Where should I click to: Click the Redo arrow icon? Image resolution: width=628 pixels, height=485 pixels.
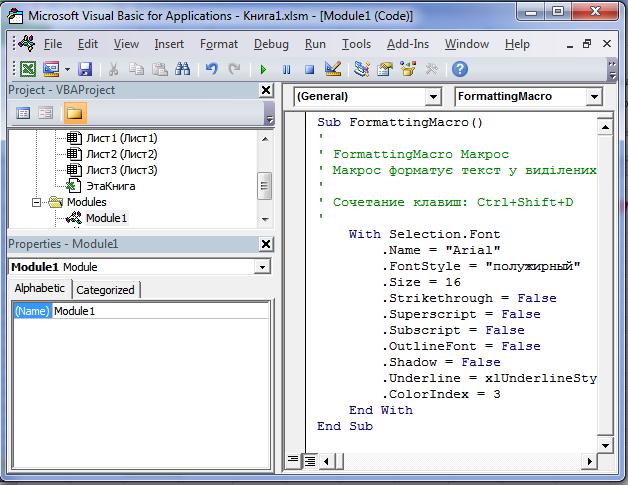point(234,69)
